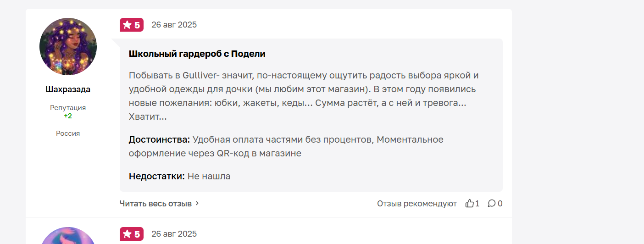
Task: Click the review body text about Gulliver
Action: pyautogui.click(x=304, y=96)
